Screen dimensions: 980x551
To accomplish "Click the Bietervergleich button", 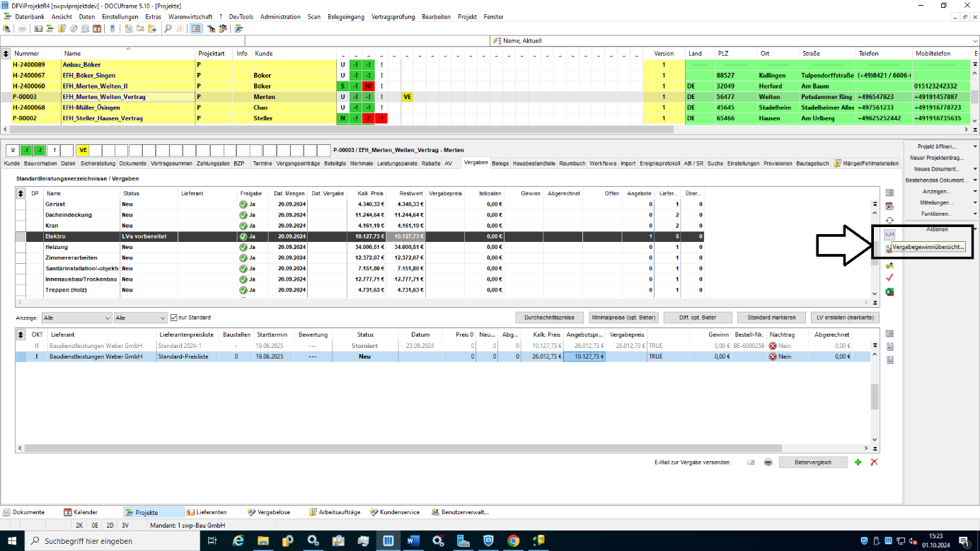I will [814, 462].
